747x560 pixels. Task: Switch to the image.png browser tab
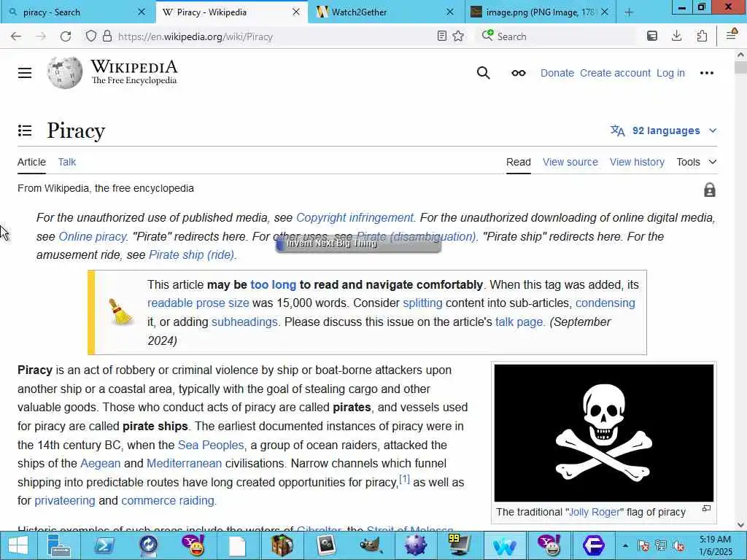point(539,12)
